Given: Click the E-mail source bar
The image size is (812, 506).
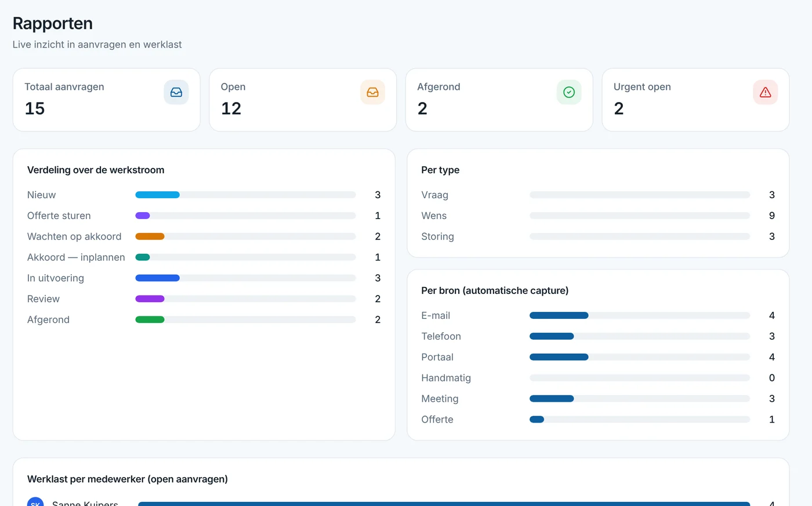Looking at the screenshot, I should 640,315.
